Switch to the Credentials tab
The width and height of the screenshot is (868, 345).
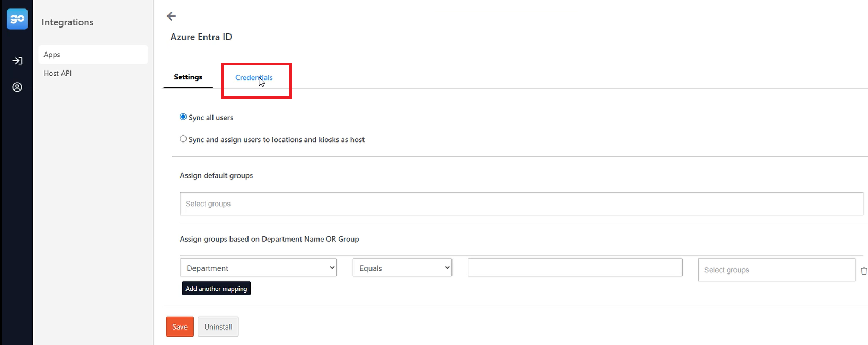(x=254, y=77)
